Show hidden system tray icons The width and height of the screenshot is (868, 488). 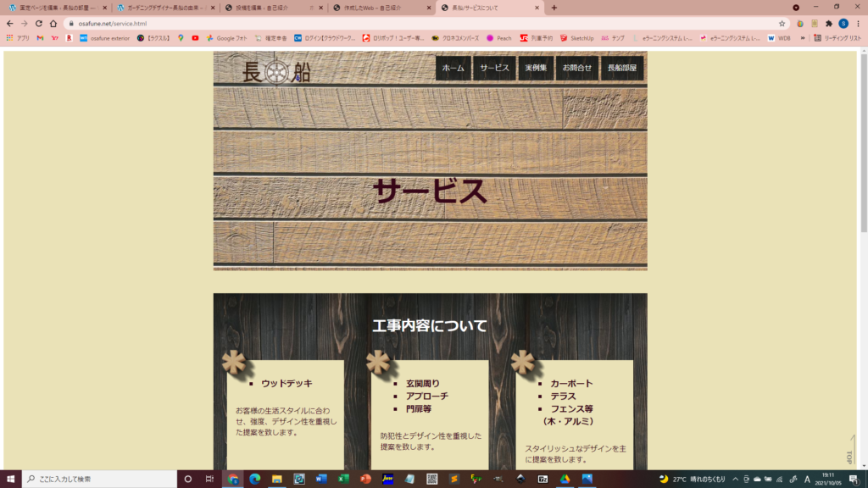735,479
